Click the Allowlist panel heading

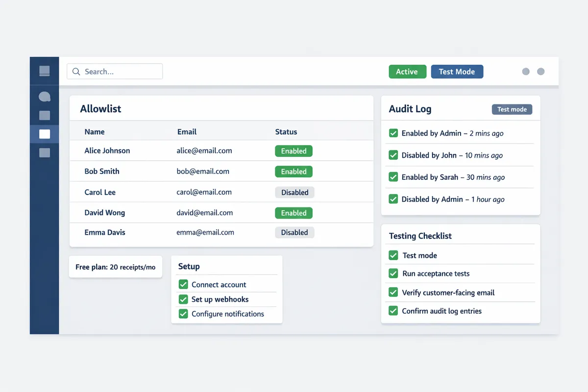click(100, 109)
